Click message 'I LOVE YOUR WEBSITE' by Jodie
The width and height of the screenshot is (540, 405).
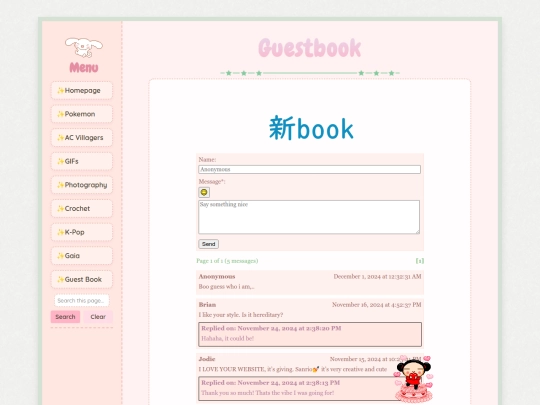tap(293, 369)
